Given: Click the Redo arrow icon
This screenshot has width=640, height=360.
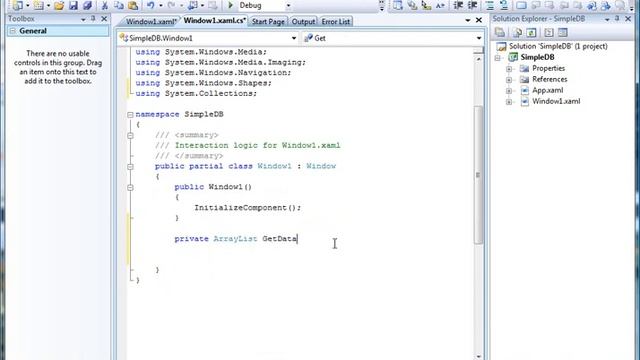Looking at the screenshot, I should pyautogui.click(x=171, y=5).
